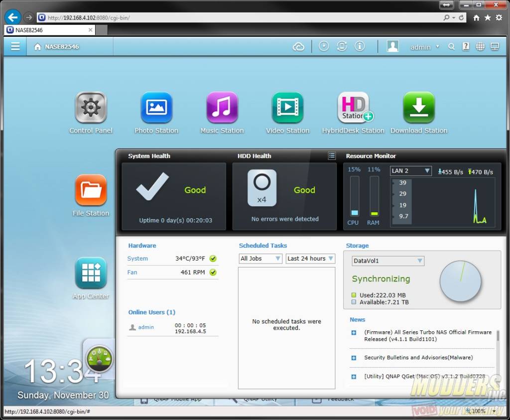
Task: Expand the Last 24 hours dropdown
Action: [310, 258]
